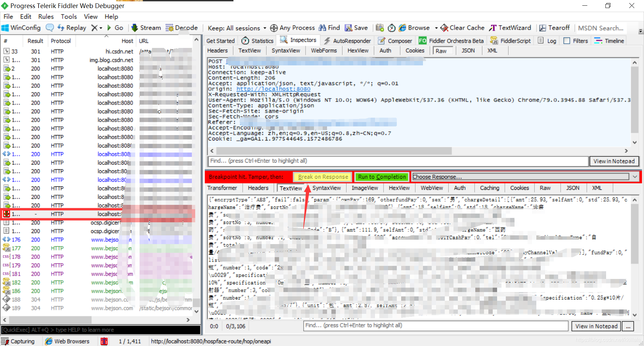Sort sessions by Result column
The width and height of the screenshot is (644, 346).
click(x=35, y=41)
